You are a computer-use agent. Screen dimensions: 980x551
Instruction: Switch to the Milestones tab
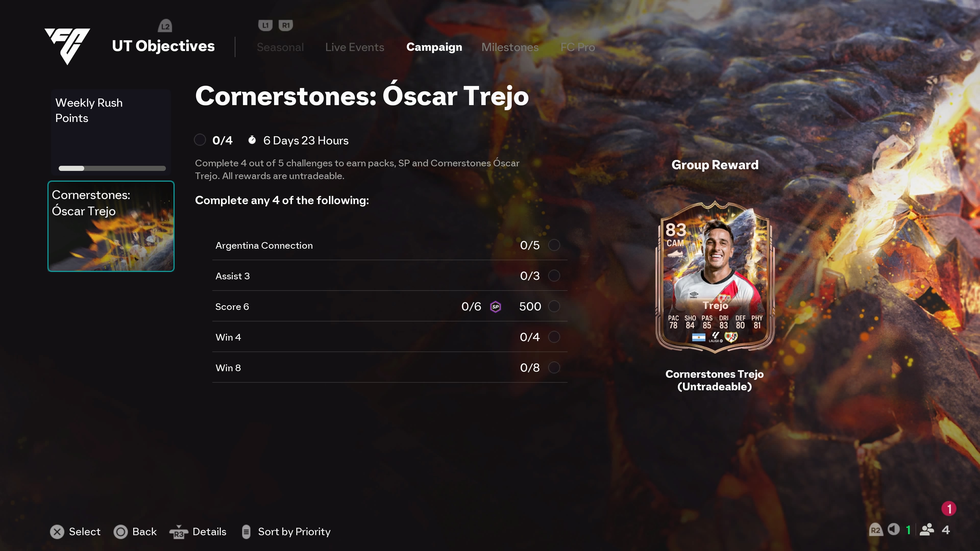[x=510, y=47]
